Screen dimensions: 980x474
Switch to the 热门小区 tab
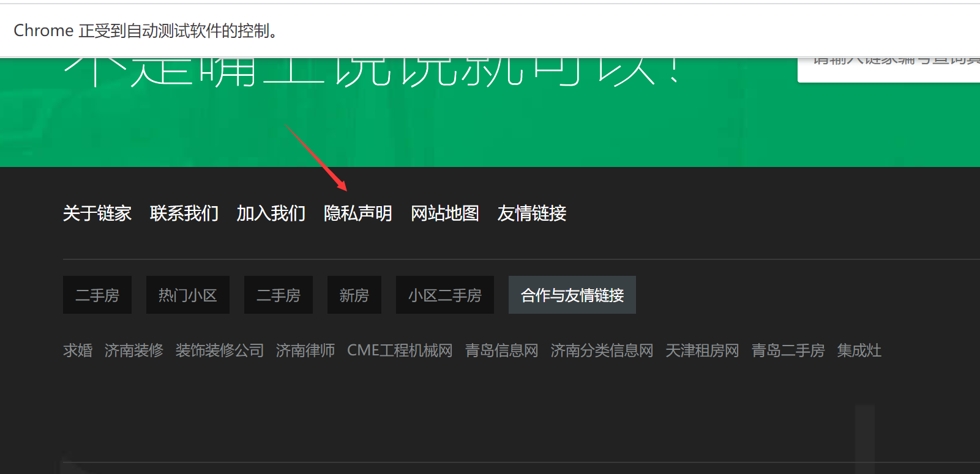click(188, 295)
